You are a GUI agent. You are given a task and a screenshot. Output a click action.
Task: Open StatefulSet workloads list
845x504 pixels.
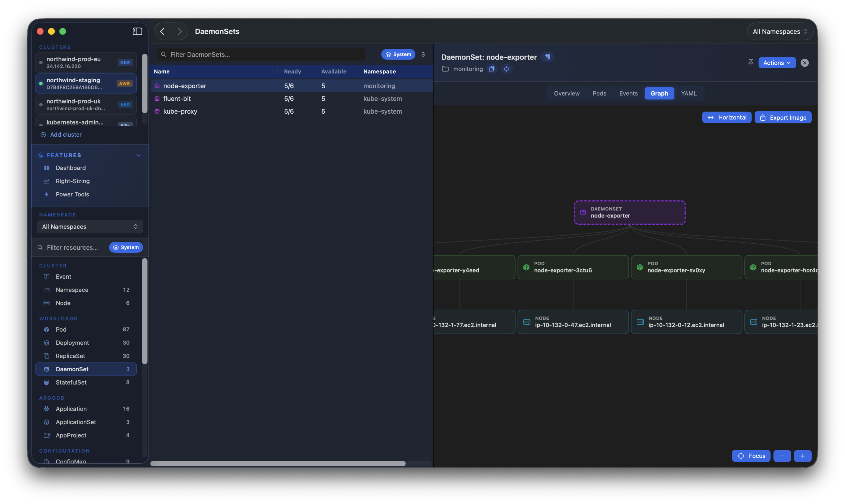pos(86,382)
